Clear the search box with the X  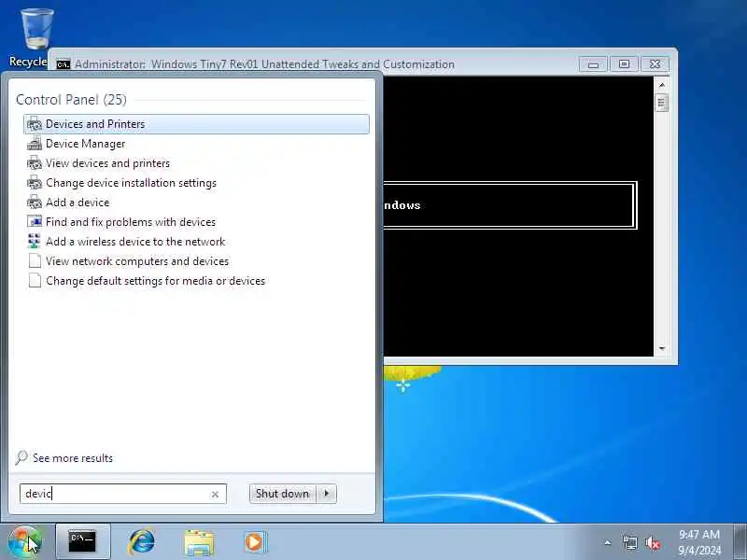[x=215, y=495]
